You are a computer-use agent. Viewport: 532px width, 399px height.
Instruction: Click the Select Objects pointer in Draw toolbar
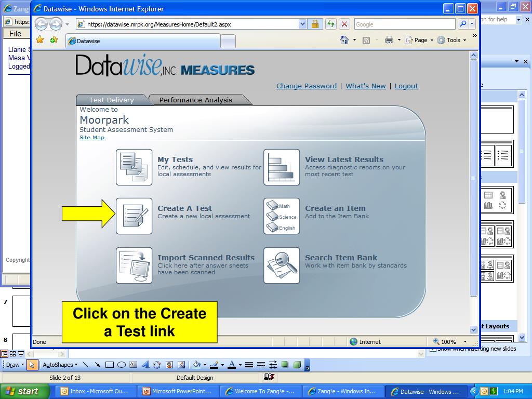pos(32,365)
